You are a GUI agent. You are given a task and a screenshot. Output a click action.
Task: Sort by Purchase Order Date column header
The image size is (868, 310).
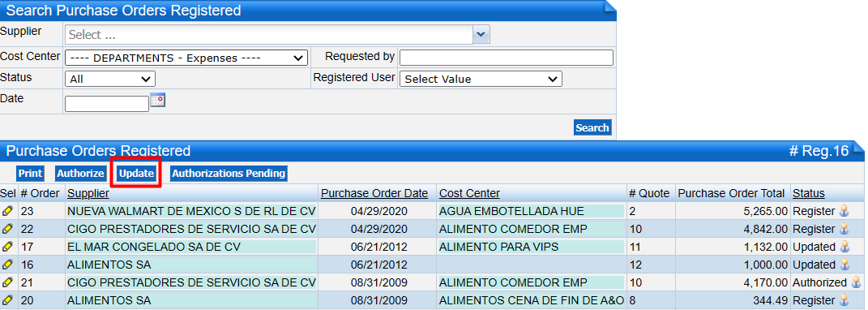(374, 193)
